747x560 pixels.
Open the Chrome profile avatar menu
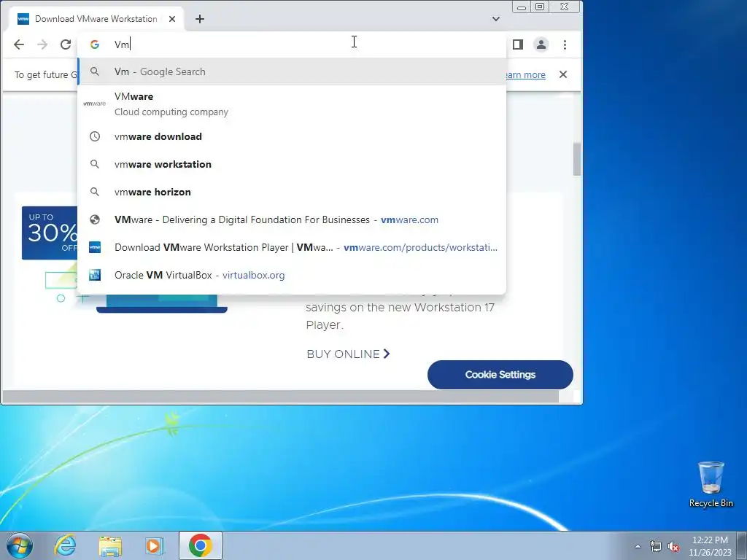coord(541,44)
